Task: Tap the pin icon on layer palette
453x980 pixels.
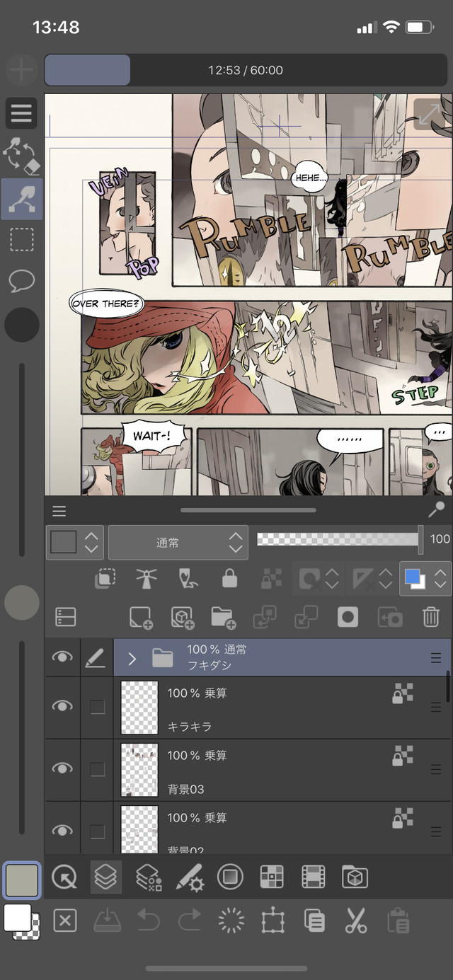Action: pos(437,509)
